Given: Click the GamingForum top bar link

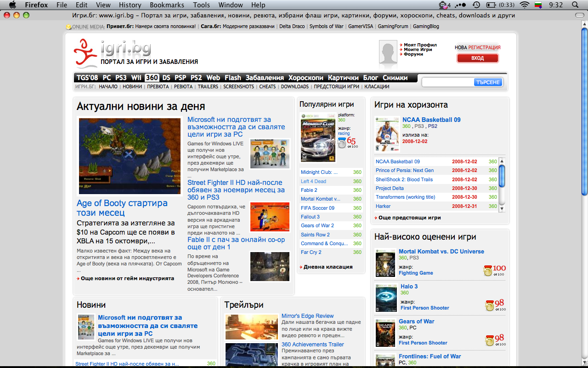Looking at the screenshot, I should pos(393,26).
